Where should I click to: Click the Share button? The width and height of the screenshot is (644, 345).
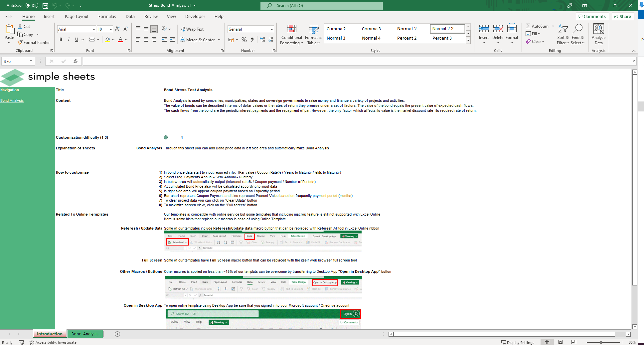point(623,16)
